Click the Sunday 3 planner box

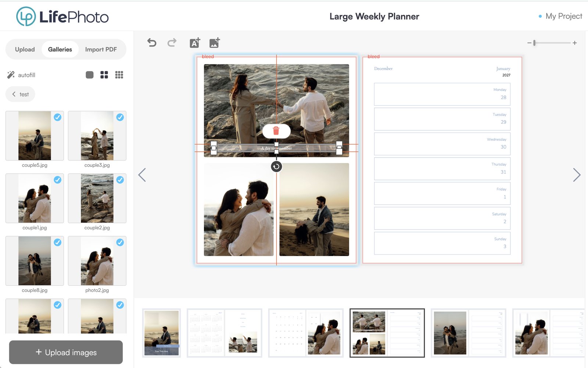coord(442,243)
